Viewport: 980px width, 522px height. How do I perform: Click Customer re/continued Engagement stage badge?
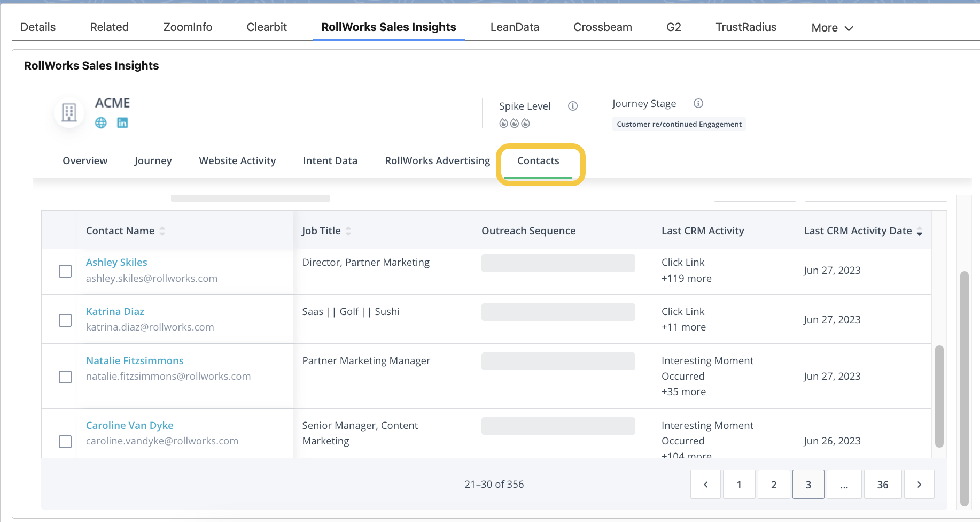click(x=679, y=124)
